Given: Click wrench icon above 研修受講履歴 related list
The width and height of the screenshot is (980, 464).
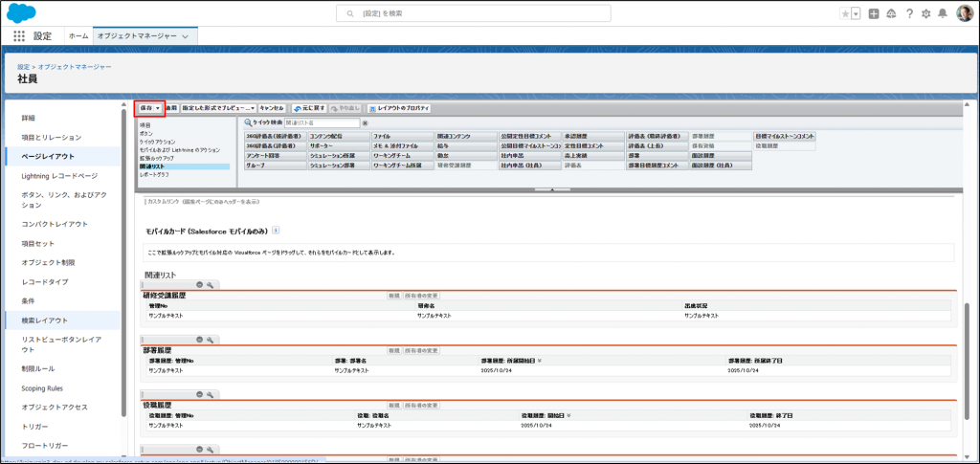Looking at the screenshot, I should click(x=212, y=285).
